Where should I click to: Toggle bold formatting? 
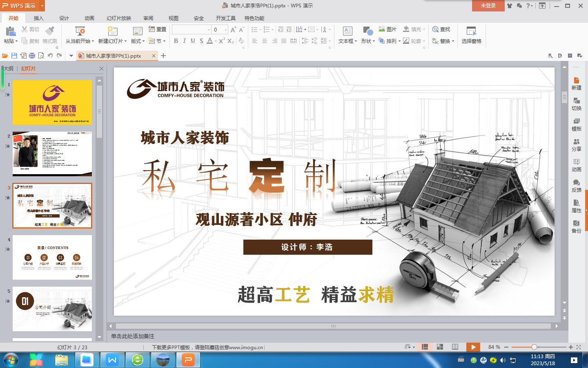(176, 41)
